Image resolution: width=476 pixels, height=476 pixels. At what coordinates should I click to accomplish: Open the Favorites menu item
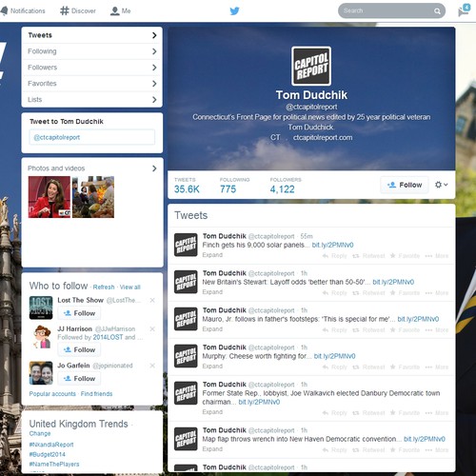click(92, 84)
